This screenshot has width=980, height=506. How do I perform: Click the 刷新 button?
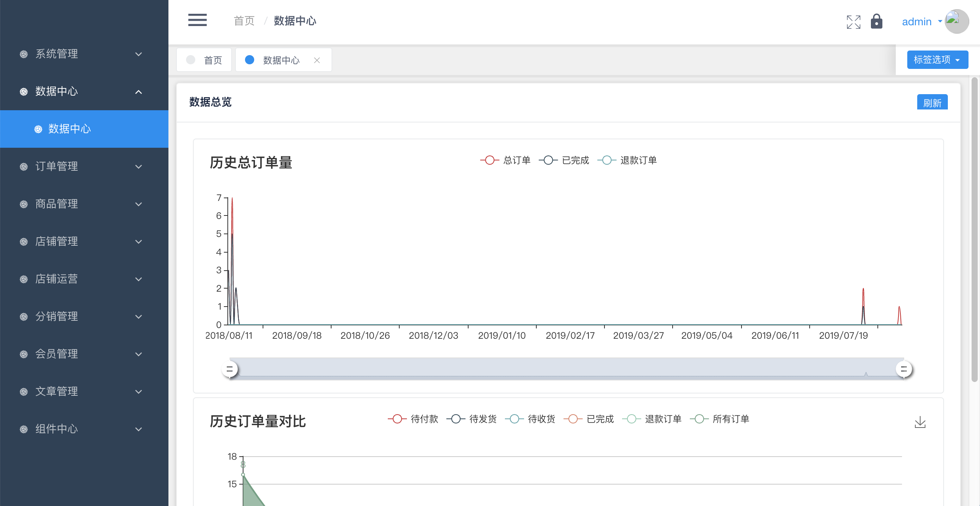[x=932, y=103]
